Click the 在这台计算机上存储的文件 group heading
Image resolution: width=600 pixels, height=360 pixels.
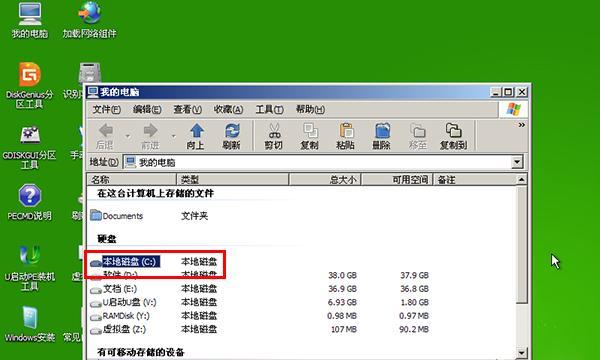coord(155,194)
